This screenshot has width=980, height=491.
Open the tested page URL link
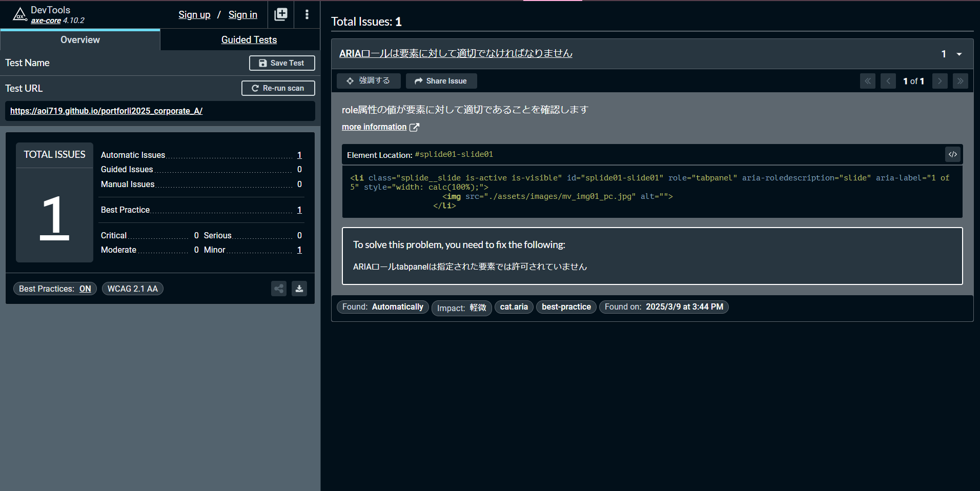tap(106, 111)
